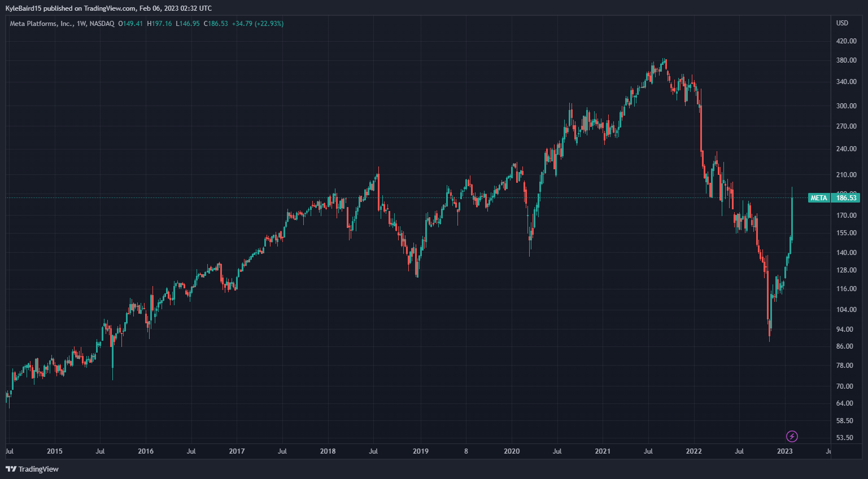Image resolution: width=868 pixels, height=479 pixels.
Task: Click the 270.00 price axis label
Action: point(846,126)
